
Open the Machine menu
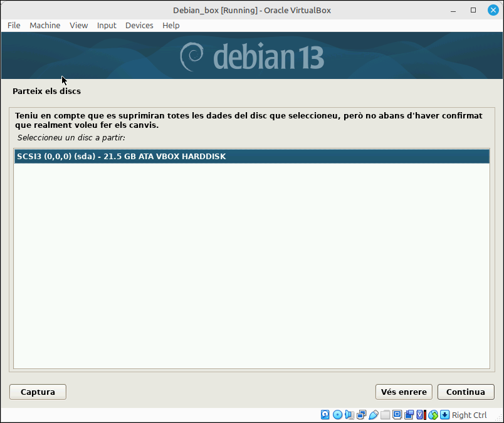click(45, 26)
